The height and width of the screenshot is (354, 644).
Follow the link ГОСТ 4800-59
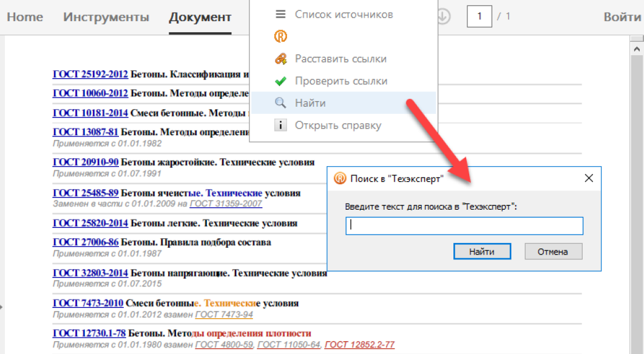224,345
